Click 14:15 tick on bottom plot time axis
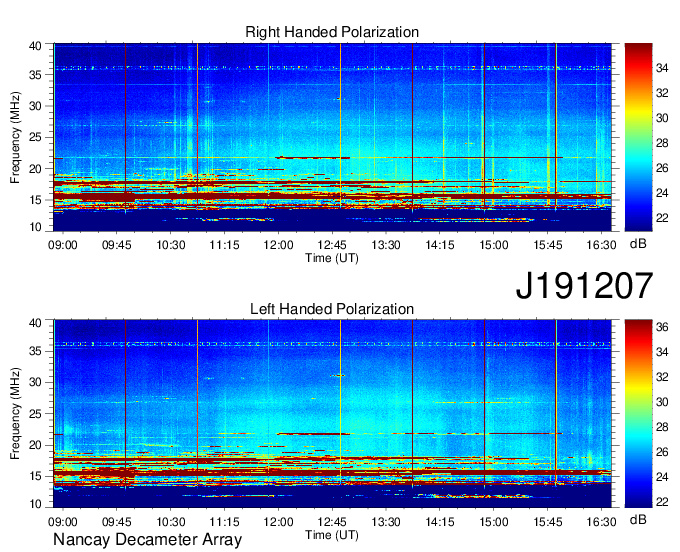 [440, 522]
